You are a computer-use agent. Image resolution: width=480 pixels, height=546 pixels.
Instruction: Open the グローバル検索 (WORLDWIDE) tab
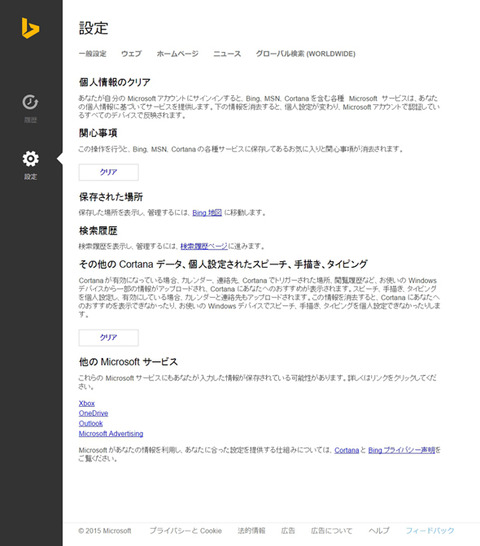(x=305, y=54)
